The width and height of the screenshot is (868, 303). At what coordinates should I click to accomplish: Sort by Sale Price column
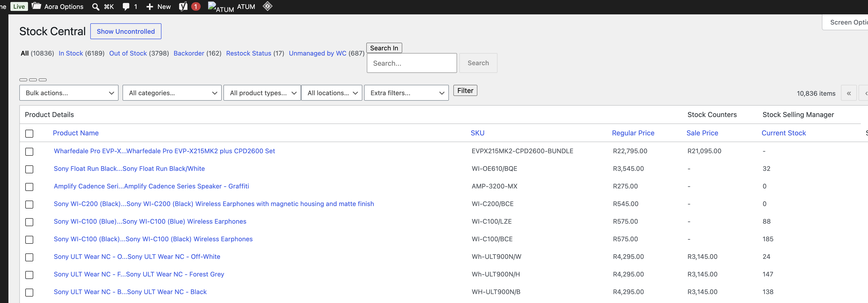coord(702,133)
